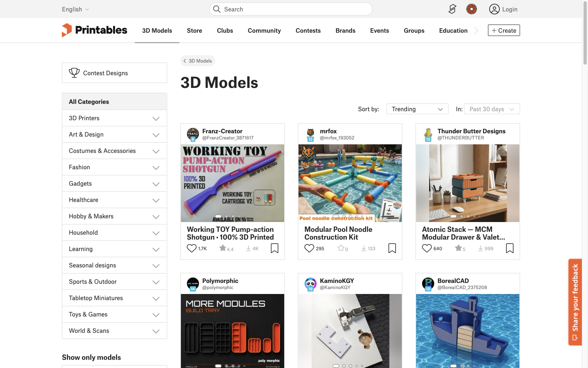Open the Clubs nav tab

tap(225, 30)
